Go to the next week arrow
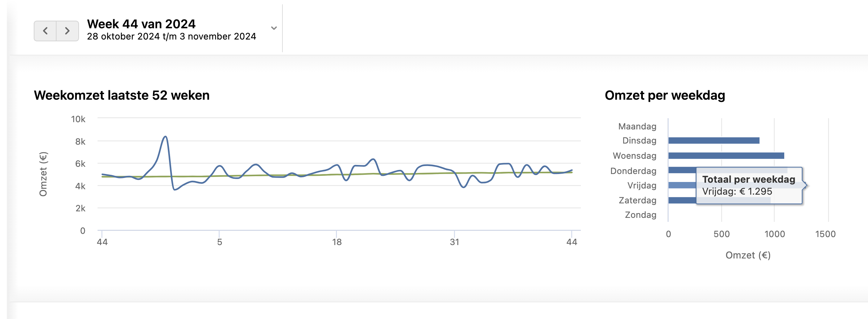Screen dimensions: 868x319 click(67, 31)
